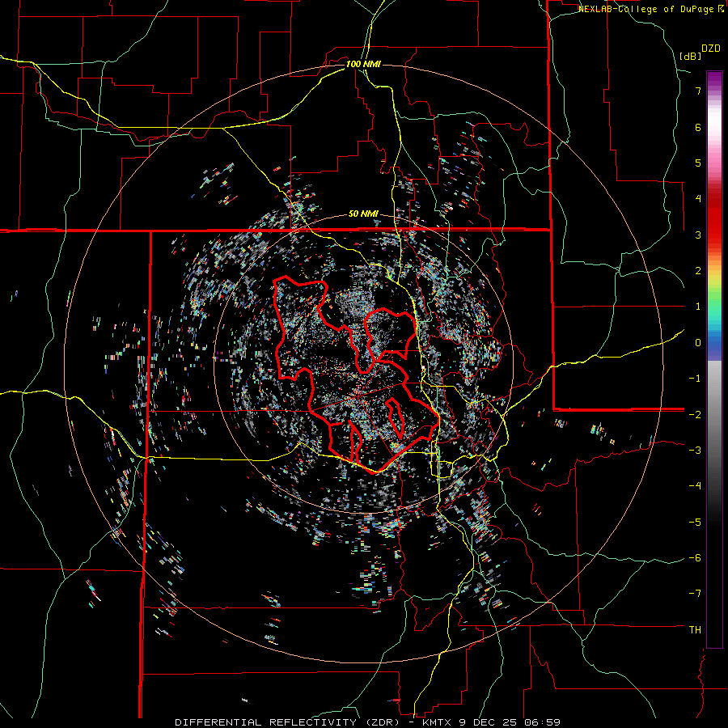Click the 7 value on the color scale

pos(698,91)
